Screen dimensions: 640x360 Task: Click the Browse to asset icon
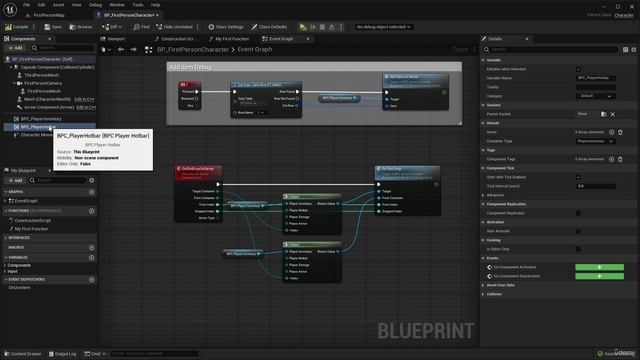(x=73, y=27)
